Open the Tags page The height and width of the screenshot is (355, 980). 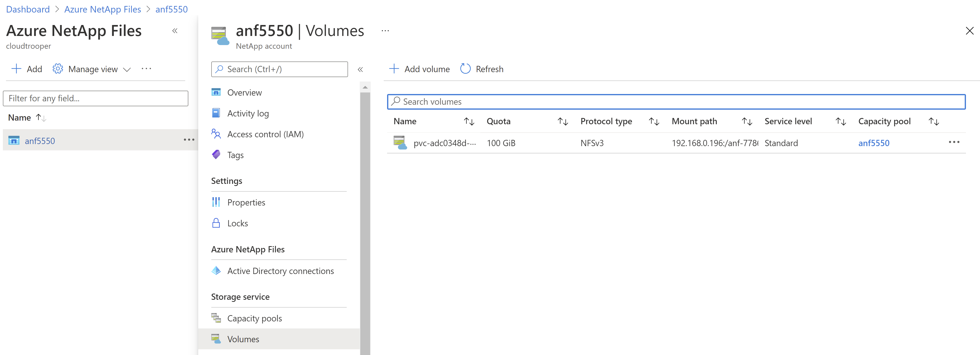coord(235,155)
